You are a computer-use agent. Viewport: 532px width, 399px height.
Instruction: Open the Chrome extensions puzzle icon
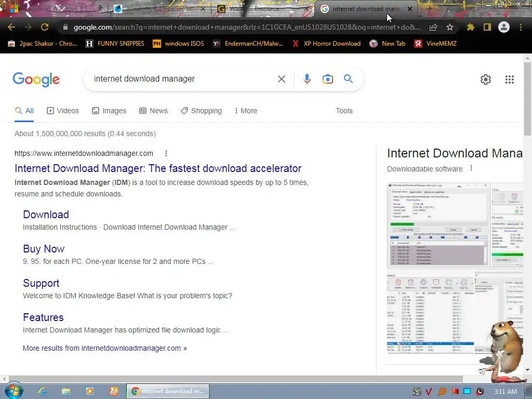click(x=471, y=27)
